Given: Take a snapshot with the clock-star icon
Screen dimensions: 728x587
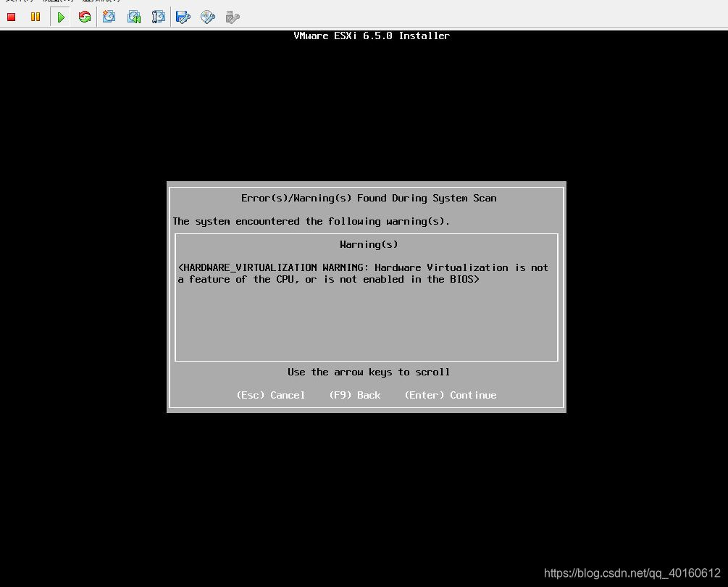Looking at the screenshot, I should coord(109,17).
